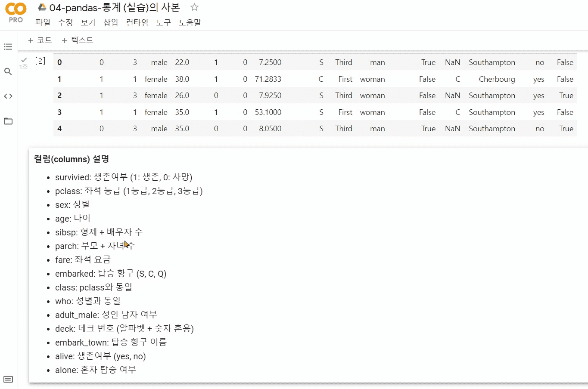Viewport: 588px width, 389px height.
Task: Open the search (find and replace) icon
Action: coord(8,71)
